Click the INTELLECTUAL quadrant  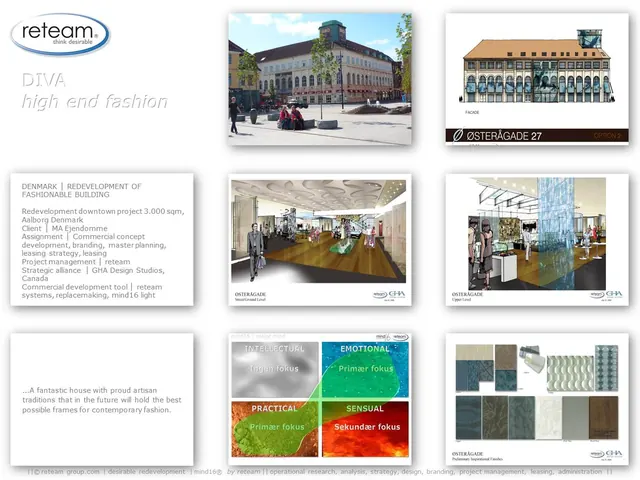(275, 370)
